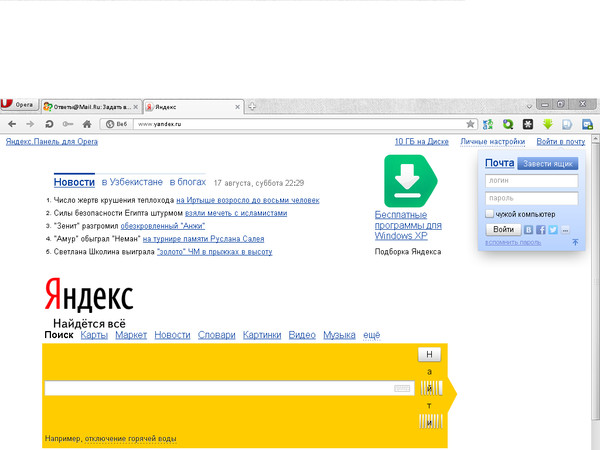Viewport: 600px width, 450px height.
Task: Click the Войти login button
Action: coord(503,230)
